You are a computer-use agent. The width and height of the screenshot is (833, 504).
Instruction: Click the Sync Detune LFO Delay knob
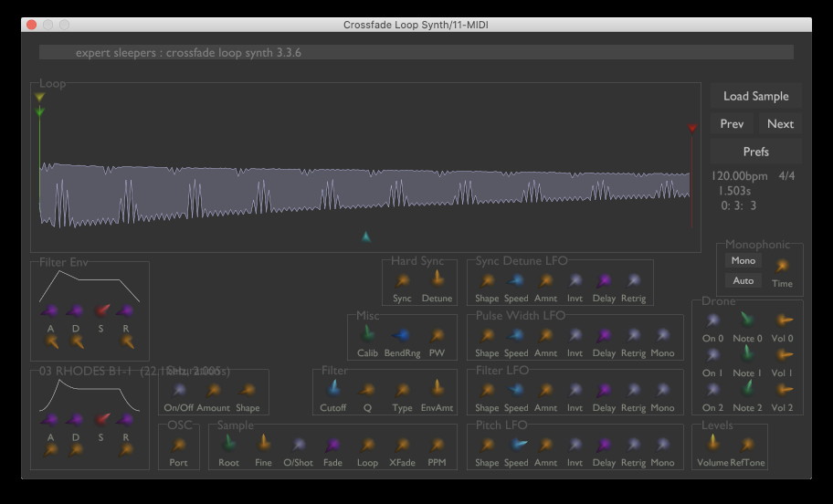pyautogui.click(x=604, y=280)
